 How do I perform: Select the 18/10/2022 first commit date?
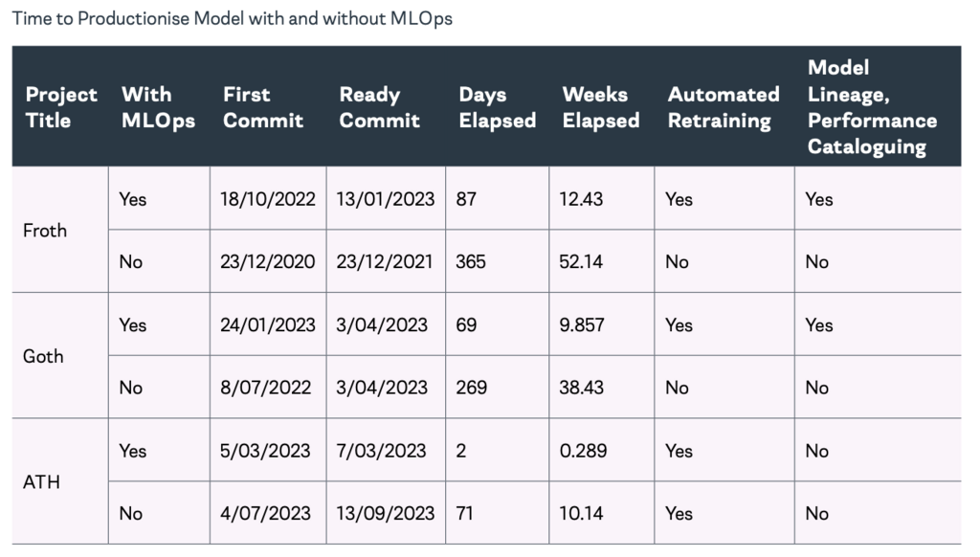[x=268, y=199]
